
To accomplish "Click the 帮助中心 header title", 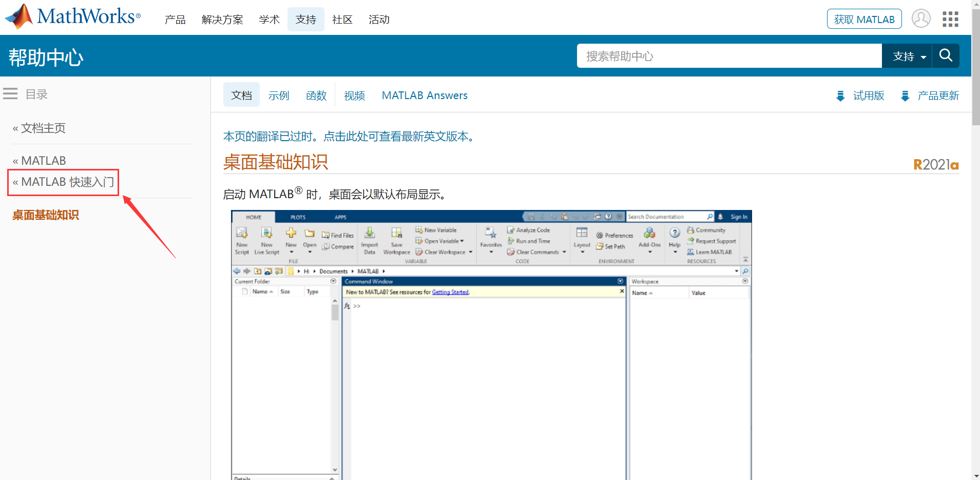I will click(46, 57).
